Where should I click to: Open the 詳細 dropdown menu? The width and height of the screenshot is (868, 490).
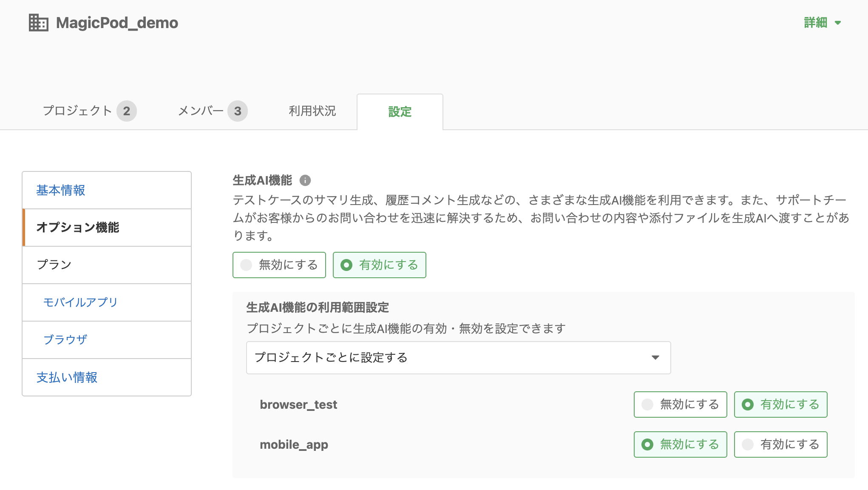(x=822, y=23)
